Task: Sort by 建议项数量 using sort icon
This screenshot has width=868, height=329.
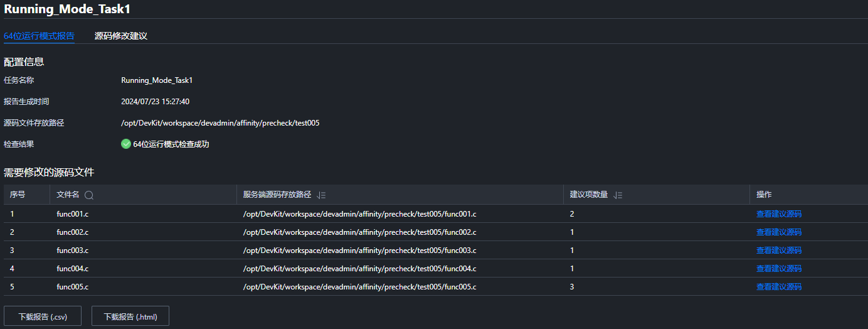Action: click(618, 195)
